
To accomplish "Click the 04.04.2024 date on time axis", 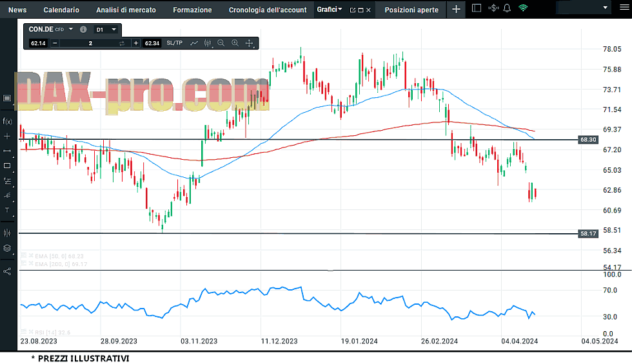I will point(519,341).
